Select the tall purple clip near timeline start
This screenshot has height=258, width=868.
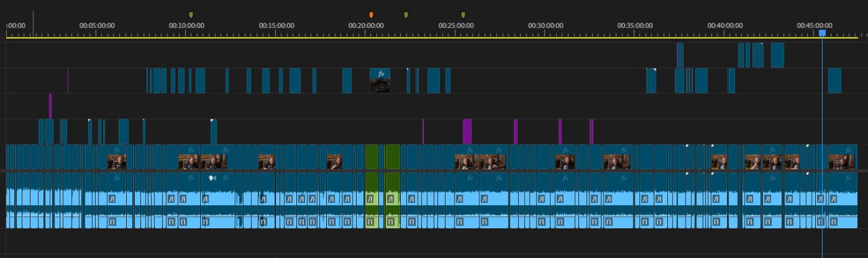tap(50, 106)
